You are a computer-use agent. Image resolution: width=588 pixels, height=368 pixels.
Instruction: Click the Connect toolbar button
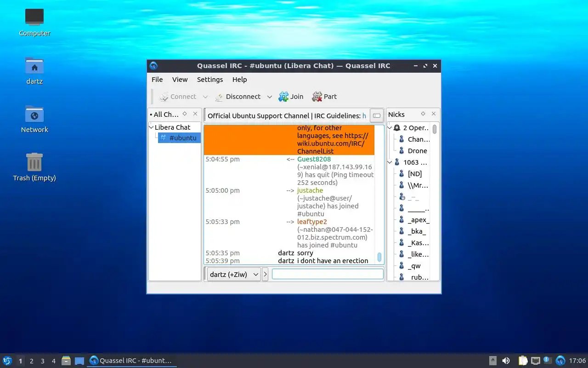[x=178, y=97]
